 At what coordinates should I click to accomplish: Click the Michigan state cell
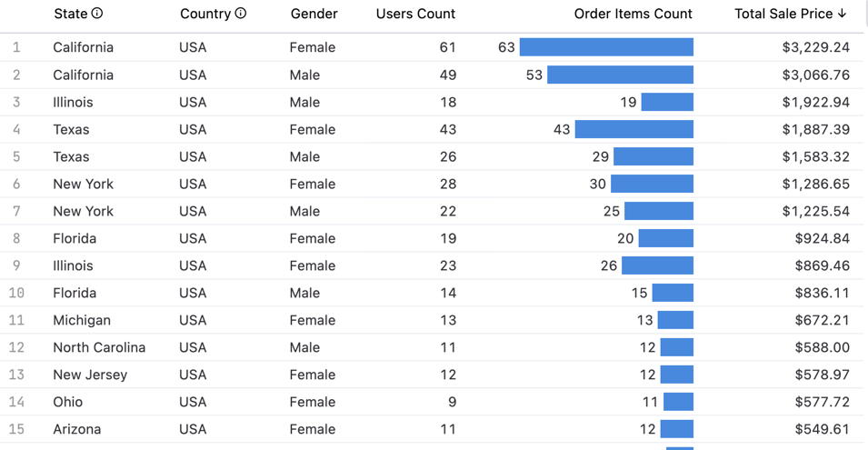pos(82,320)
